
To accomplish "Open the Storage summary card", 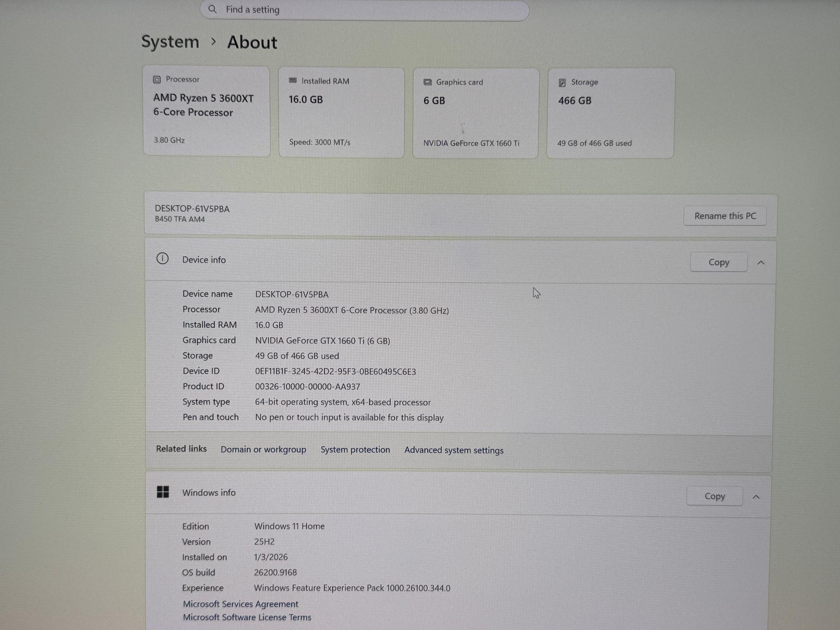I will 611,113.
